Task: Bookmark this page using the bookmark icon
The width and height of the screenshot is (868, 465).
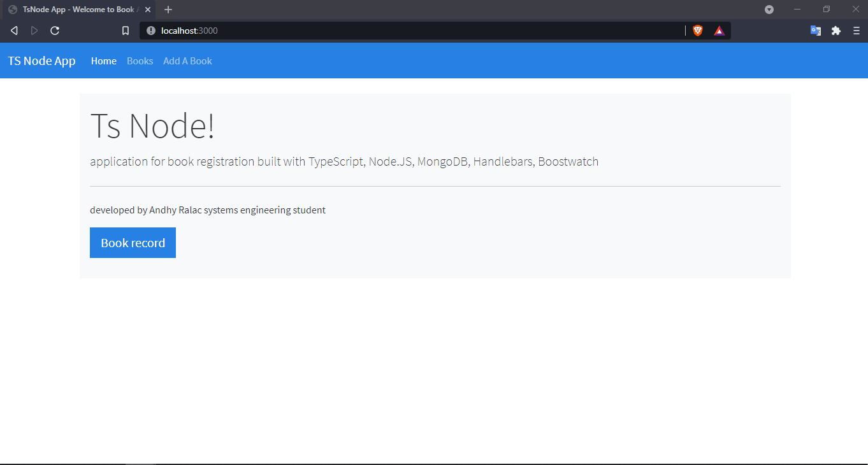Action: [x=126, y=31]
